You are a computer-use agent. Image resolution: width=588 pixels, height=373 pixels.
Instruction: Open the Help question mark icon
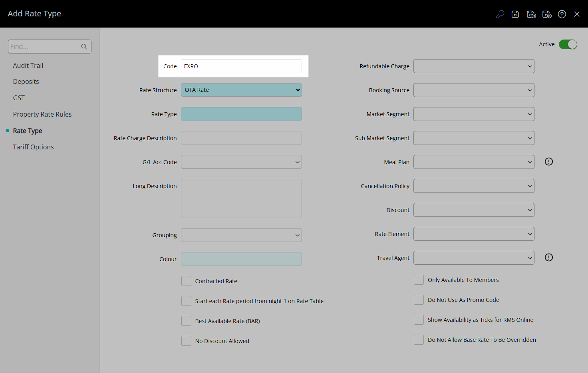(x=562, y=14)
